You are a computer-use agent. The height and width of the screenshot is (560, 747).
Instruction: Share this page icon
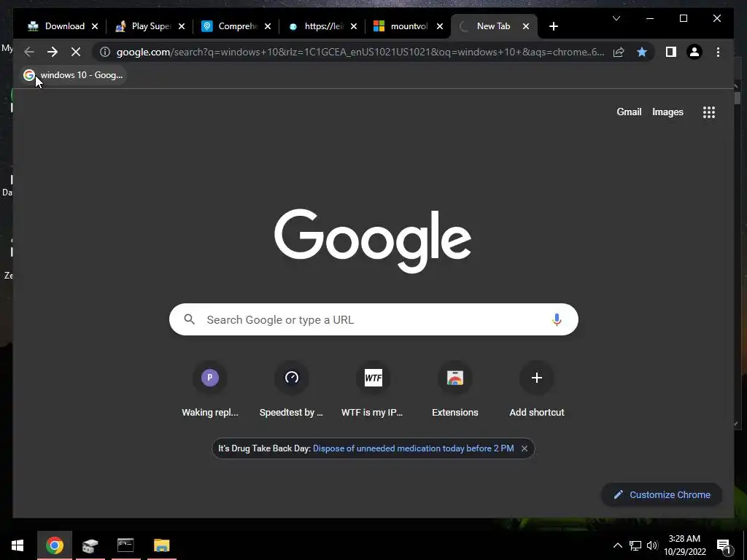click(x=619, y=52)
